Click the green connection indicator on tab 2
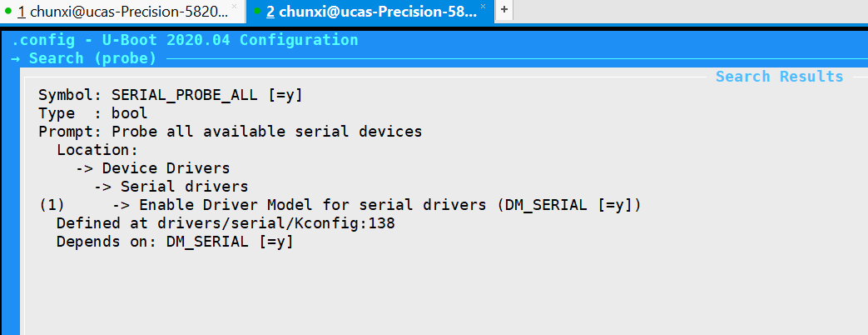The image size is (868, 335). (x=258, y=11)
